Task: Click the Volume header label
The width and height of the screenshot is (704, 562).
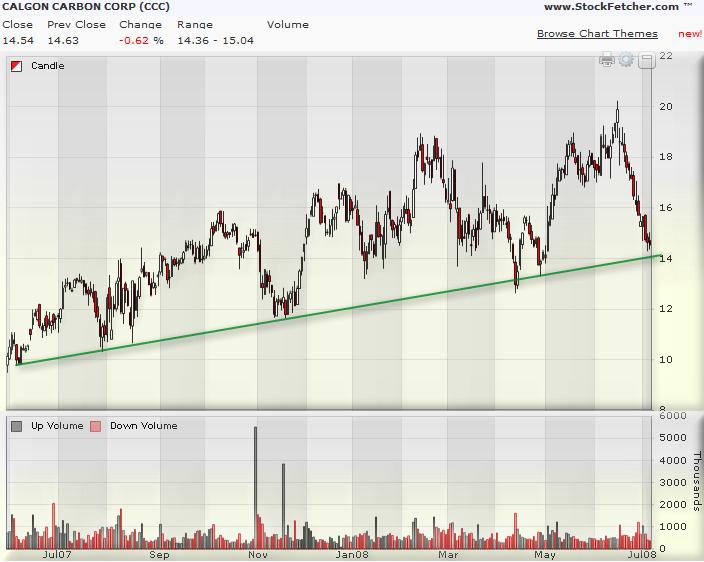Action: [x=288, y=25]
